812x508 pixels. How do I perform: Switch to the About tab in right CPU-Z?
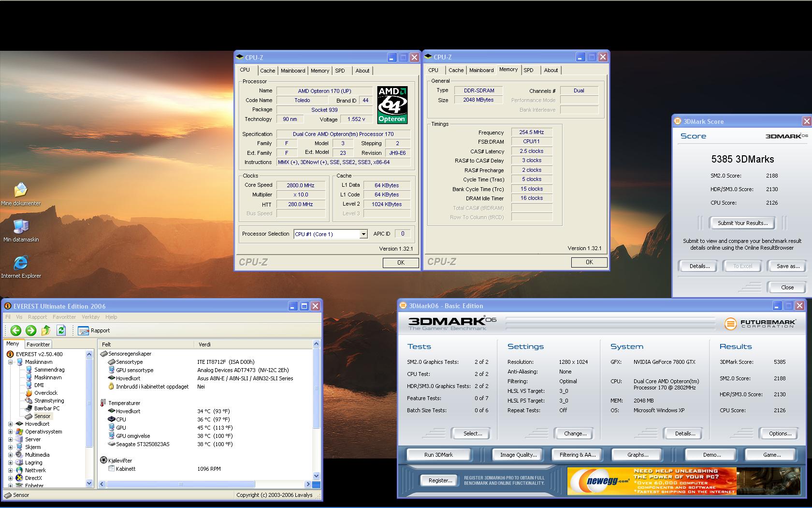[x=551, y=70]
